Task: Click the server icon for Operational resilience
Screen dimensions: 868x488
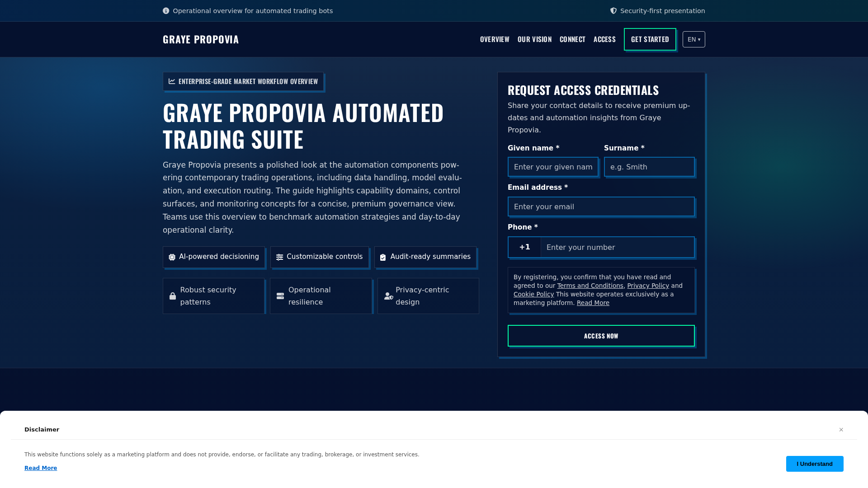Action: coord(280,296)
